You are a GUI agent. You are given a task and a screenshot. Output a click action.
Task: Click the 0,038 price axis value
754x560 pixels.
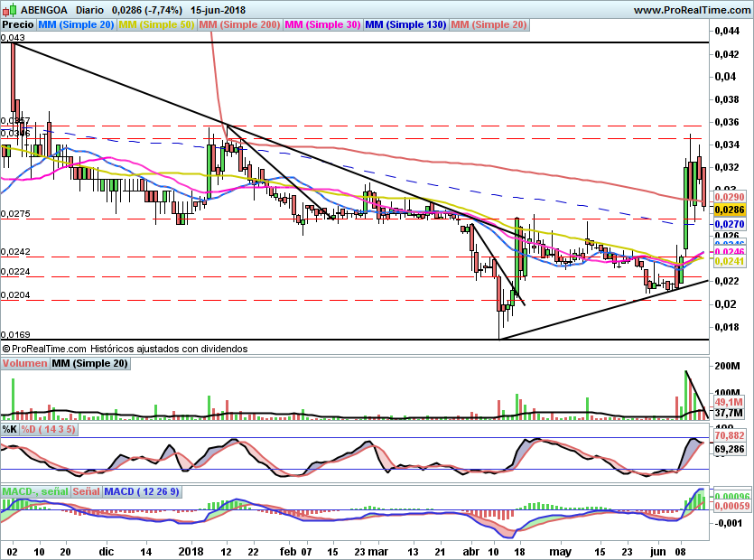pos(727,99)
